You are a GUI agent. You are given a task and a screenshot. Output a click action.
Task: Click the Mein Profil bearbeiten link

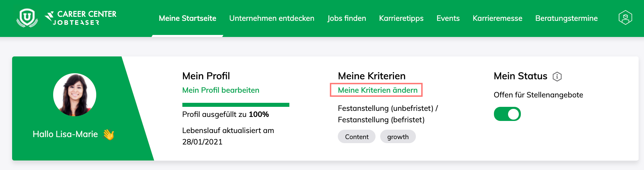pos(221,90)
